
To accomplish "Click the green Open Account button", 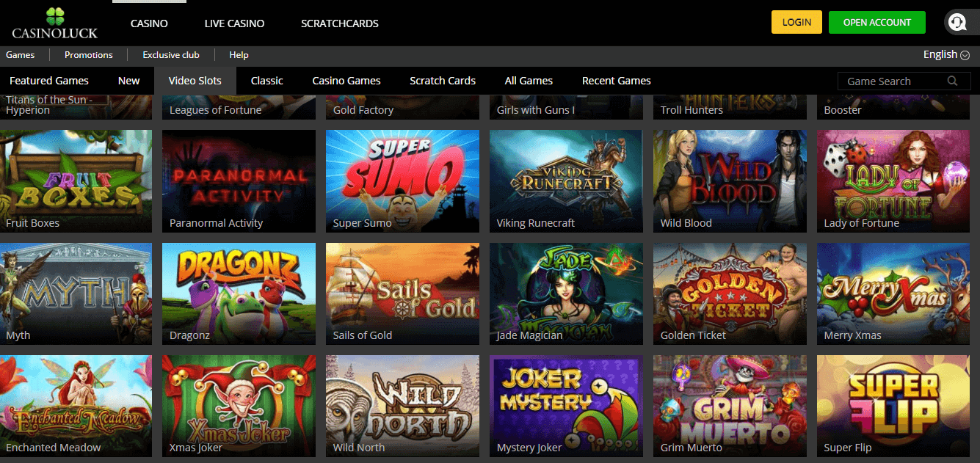I will 876,22.
